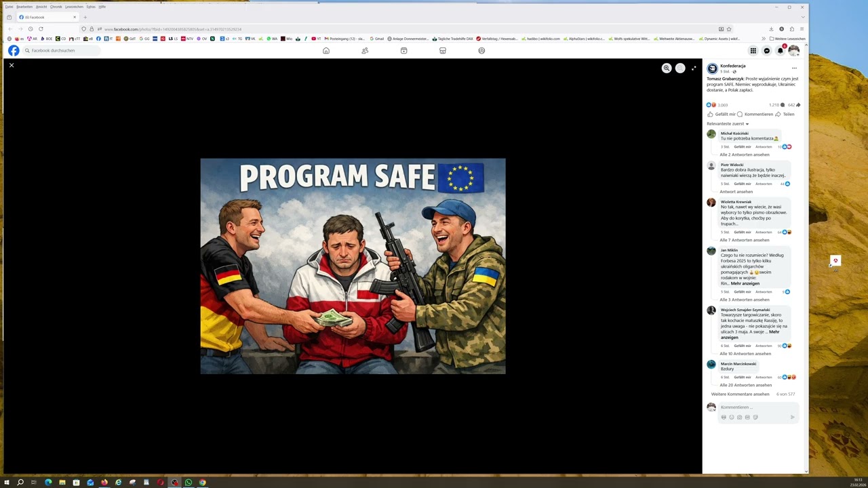Click the Facebook search field

tap(61, 51)
